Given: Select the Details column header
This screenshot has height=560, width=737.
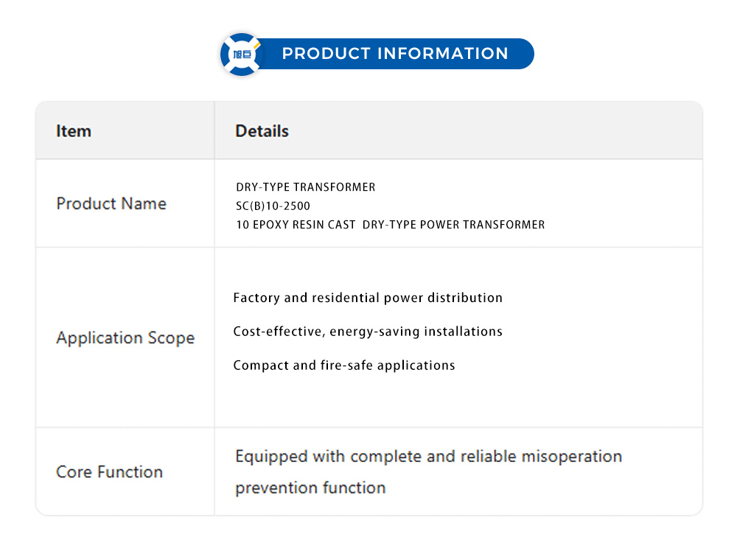Looking at the screenshot, I should tap(262, 131).
